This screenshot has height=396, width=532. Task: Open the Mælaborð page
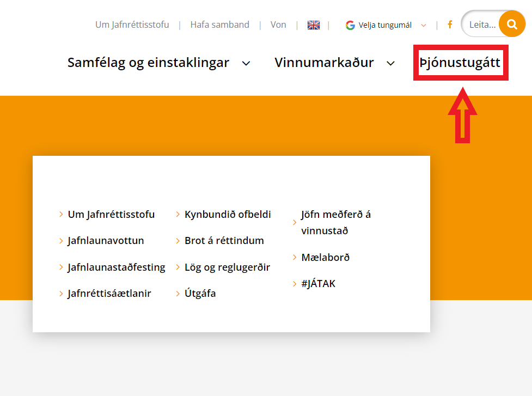(x=326, y=257)
